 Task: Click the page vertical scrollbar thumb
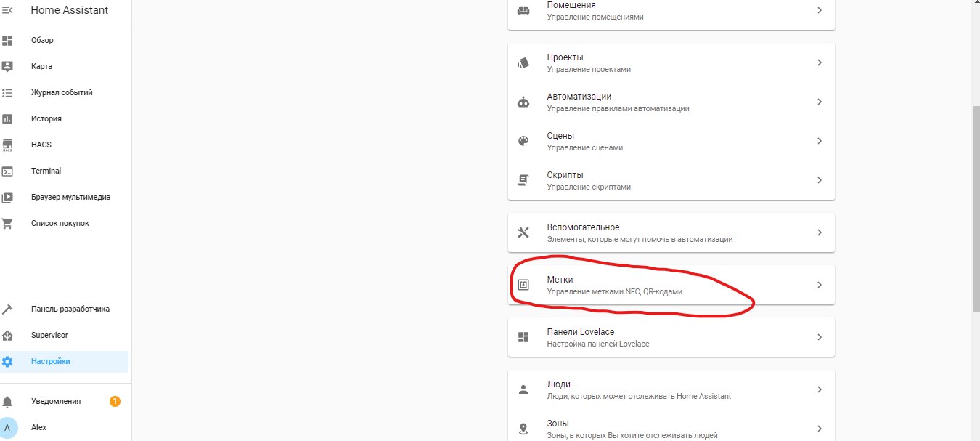click(976, 209)
